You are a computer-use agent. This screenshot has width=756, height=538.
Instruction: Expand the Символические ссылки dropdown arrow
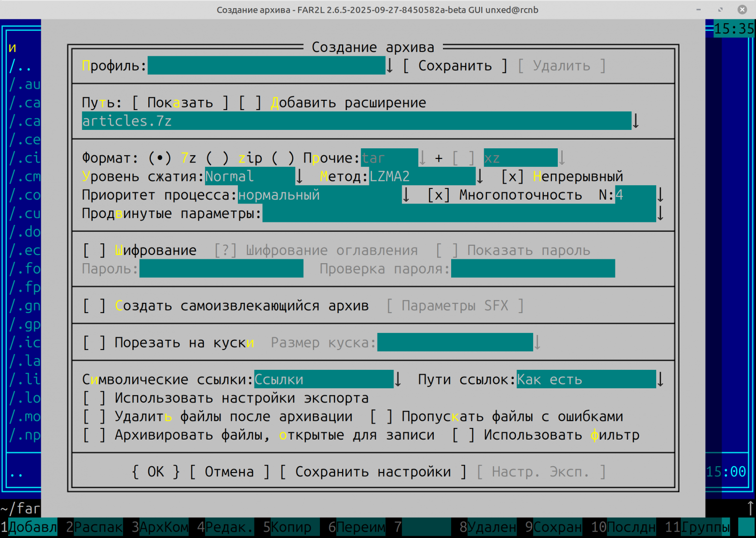coord(398,380)
